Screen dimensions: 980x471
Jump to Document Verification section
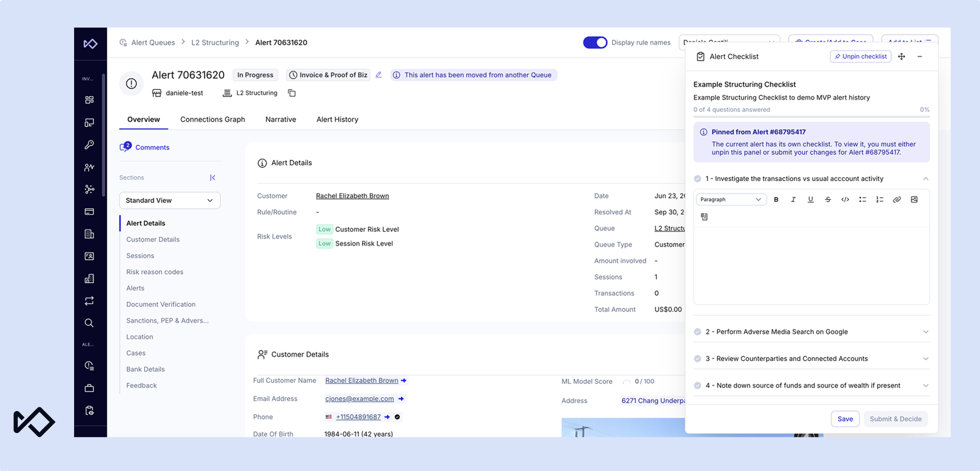[x=161, y=304]
